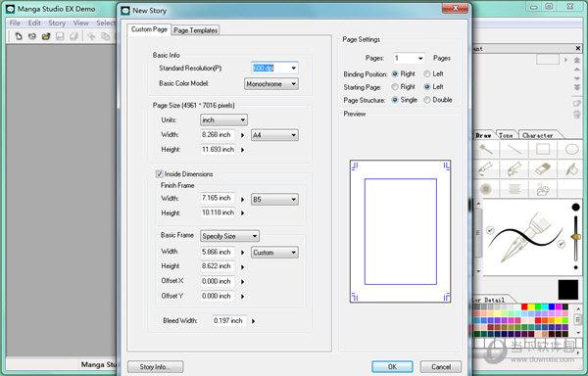Screen dimensions: 588x376
Task: Switch to the Character palette tab
Action: 538,135
